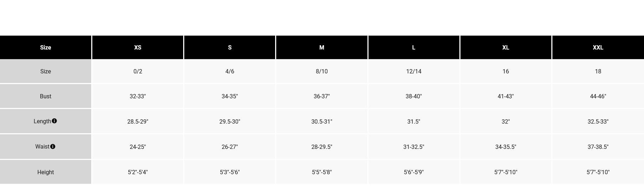Click the Height row label
The width and height of the screenshot is (644, 192).
pyautogui.click(x=46, y=172)
